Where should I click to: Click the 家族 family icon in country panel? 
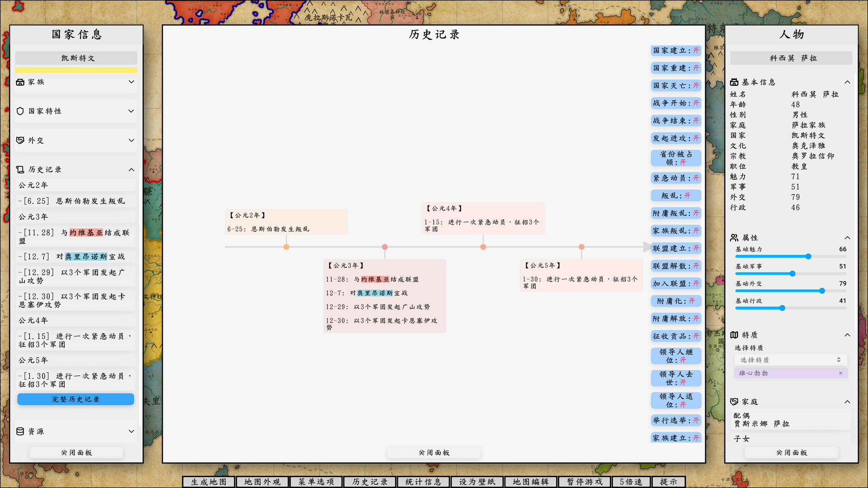coord(20,82)
